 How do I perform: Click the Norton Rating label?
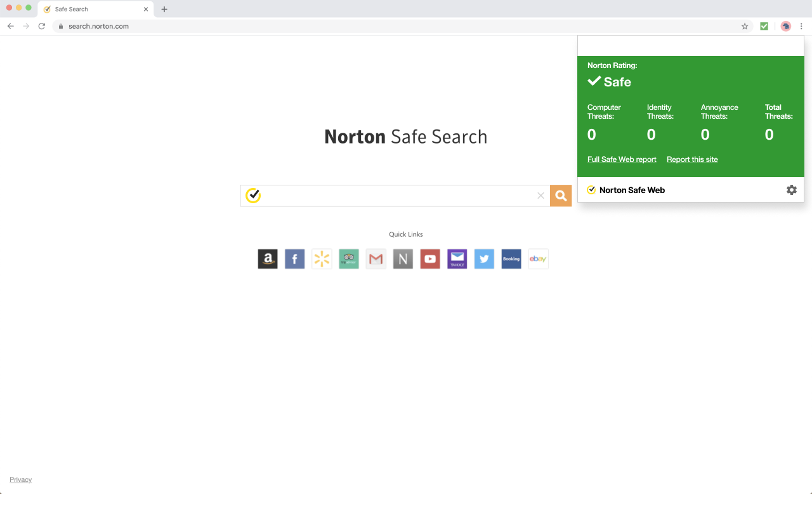pos(612,65)
